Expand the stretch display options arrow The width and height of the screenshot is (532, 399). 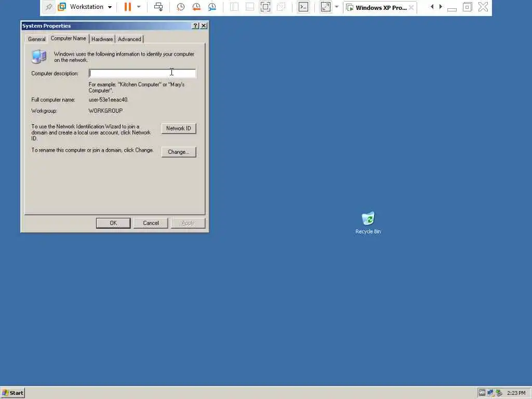coord(337,7)
